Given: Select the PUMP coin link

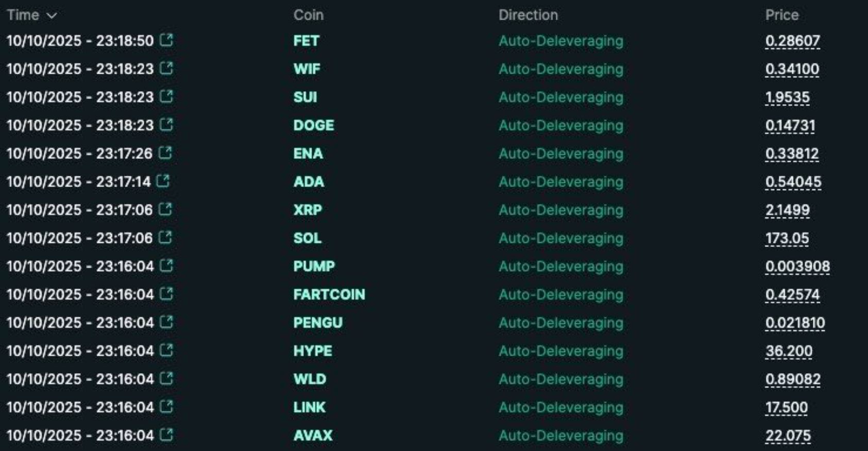Looking at the screenshot, I should [x=314, y=266].
